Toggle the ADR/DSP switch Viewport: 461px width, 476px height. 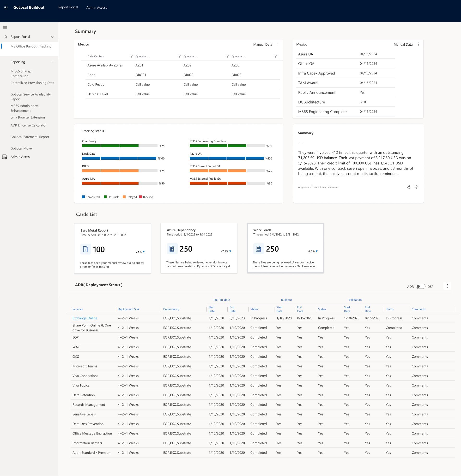pyautogui.click(x=420, y=287)
